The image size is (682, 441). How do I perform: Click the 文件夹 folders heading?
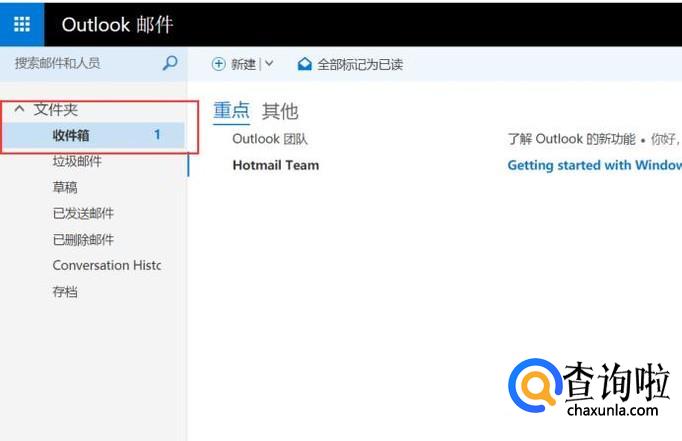pyautogui.click(x=56, y=109)
